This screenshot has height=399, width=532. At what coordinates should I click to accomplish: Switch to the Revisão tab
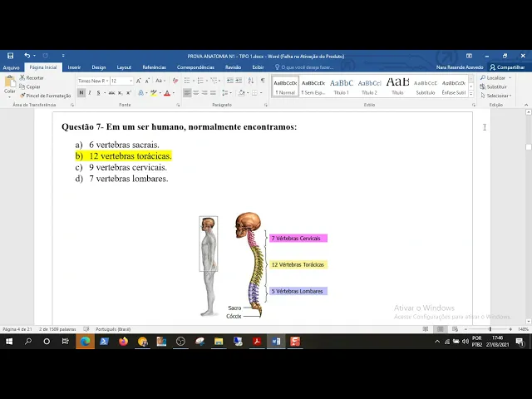(x=233, y=67)
